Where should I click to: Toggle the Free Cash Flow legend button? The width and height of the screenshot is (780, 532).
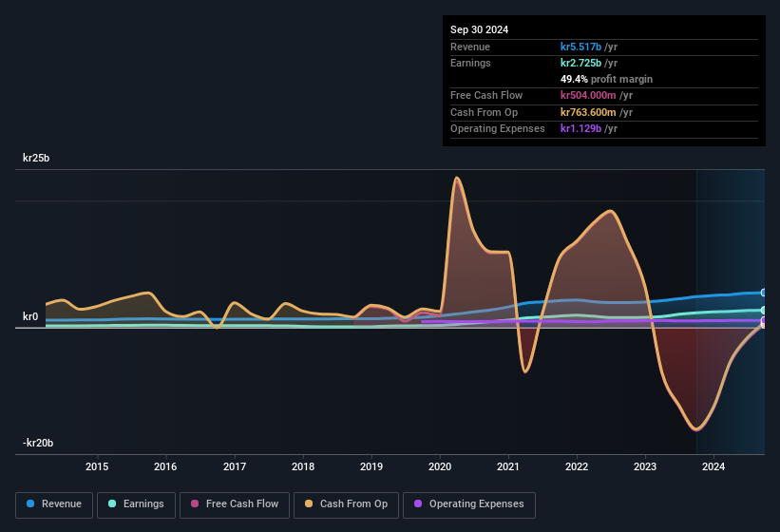pyautogui.click(x=234, y=504)
